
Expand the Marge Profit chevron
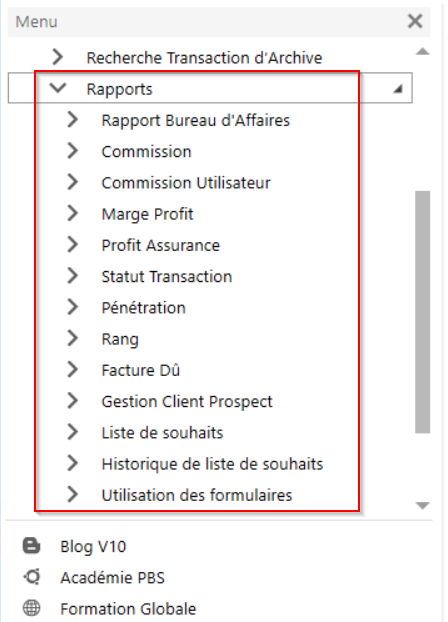72,213
